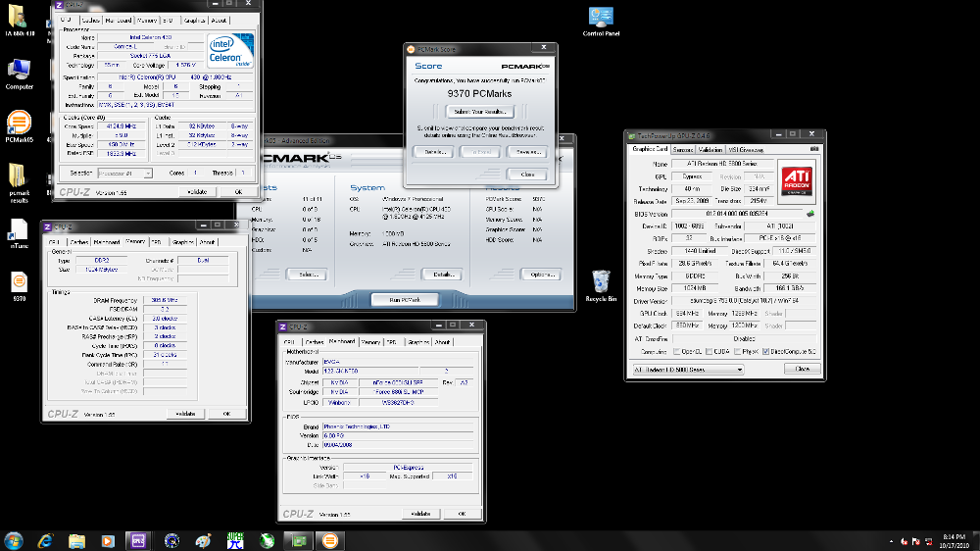The height and width of the screenshot is (551, 980).
Task: Open the CPU tab in mainboard CPU-Z window
Action: click(290, 342)
